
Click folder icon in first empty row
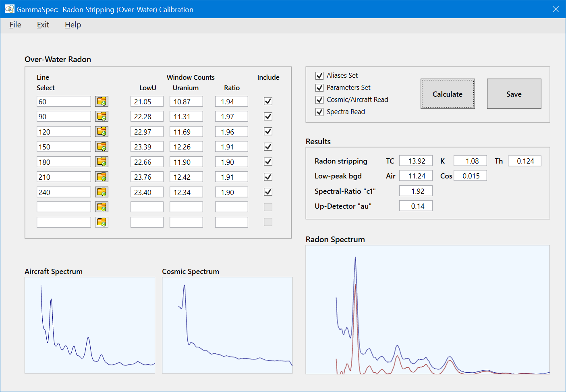(x=102, y=207)
